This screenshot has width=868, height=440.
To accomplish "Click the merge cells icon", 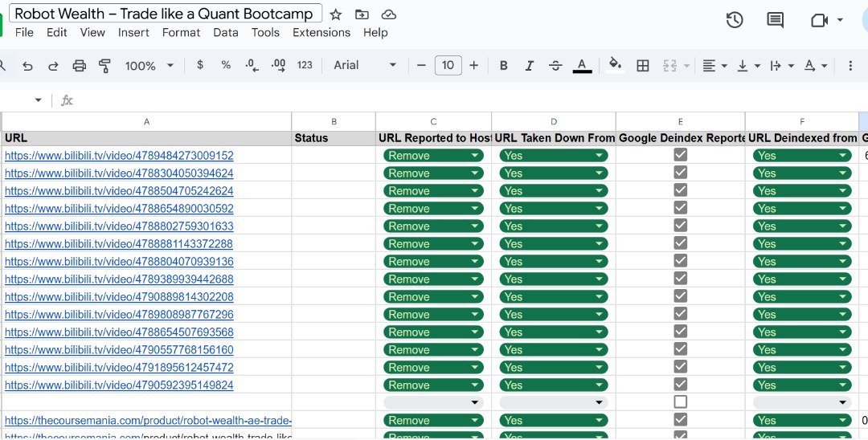I will (669, 66).
